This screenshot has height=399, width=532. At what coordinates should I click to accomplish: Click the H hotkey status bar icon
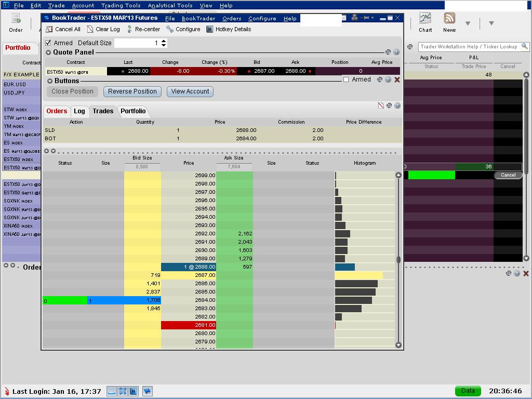[134, 391]
